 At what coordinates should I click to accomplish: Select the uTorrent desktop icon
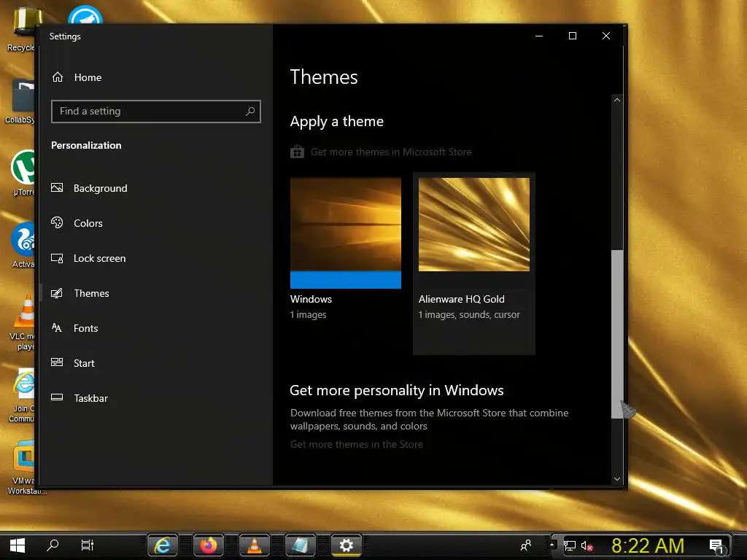(x=23, y=174)
